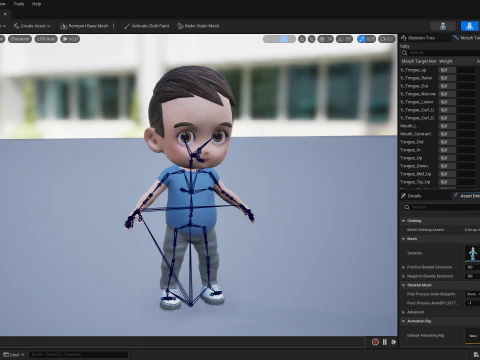Click Reimport Base Mesh button
The height and width of the screenshot is (360, 480).
tap(84, 26)
